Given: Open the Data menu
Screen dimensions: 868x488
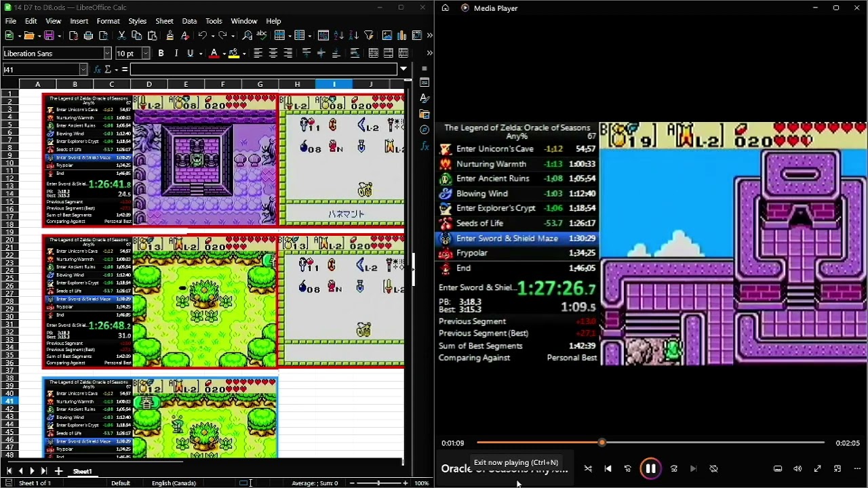Looking at the screenshot, I should click(189, 21).
